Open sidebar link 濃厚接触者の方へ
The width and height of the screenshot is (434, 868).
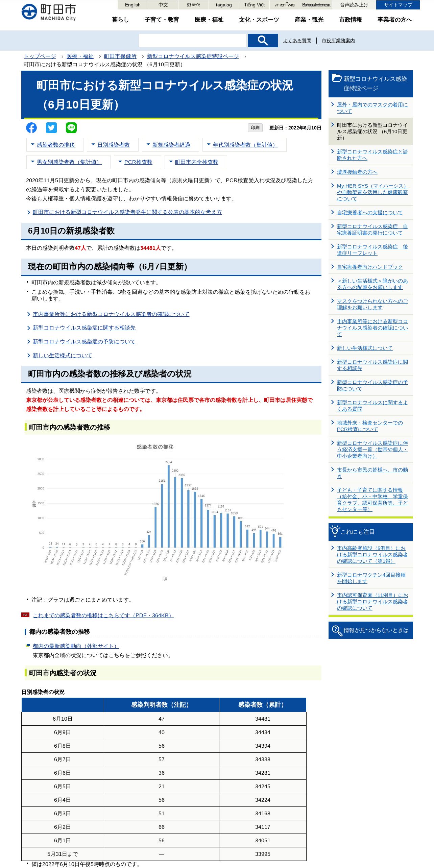[357, 172]
